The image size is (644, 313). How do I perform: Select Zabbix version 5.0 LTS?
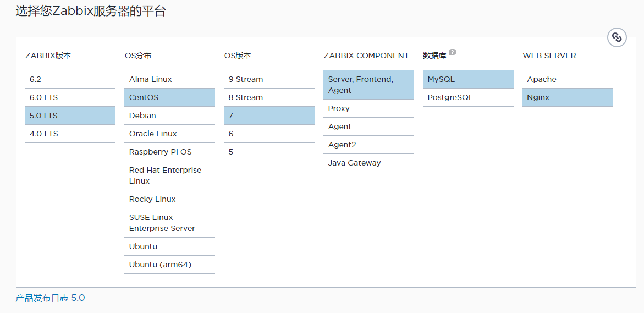(x=70, y=116)
